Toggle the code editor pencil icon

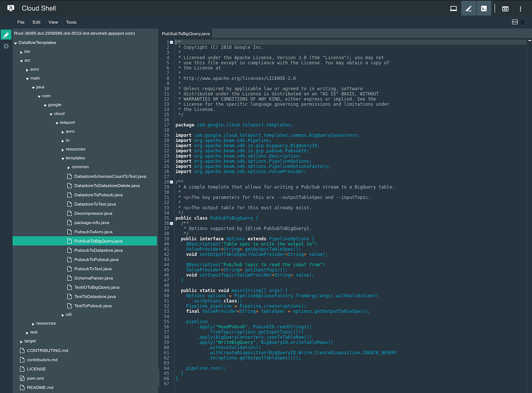pyautogui.click(x=469, y=8)
